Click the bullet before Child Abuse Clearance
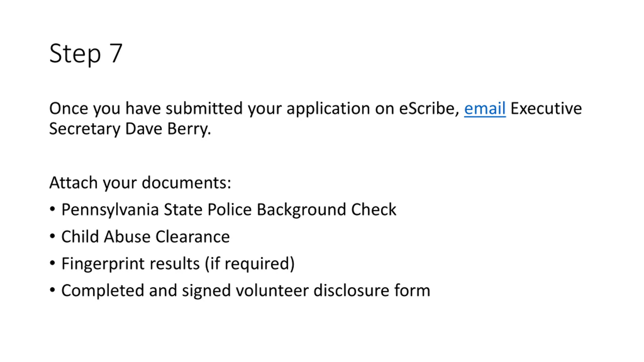644x362 pixels. click(x=52, y=236)
